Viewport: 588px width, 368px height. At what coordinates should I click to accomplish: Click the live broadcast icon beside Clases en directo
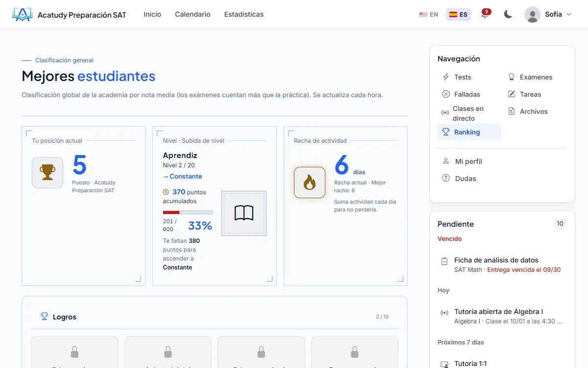click(445, 113)
